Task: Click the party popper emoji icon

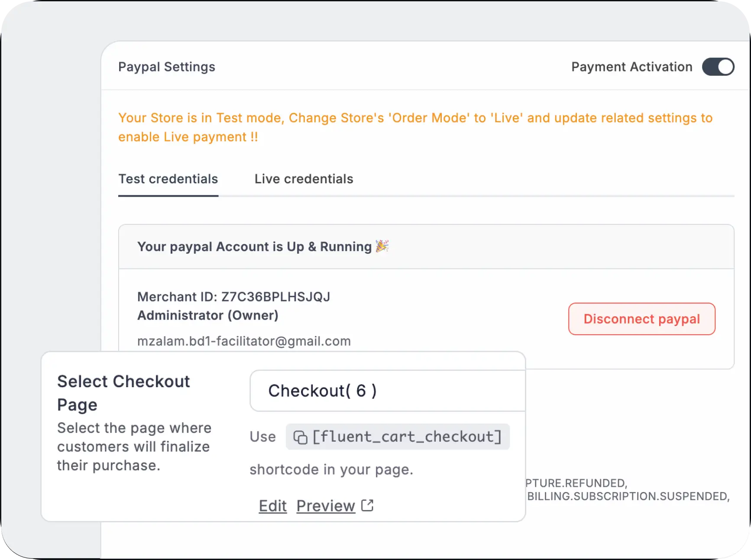Action: point(382,246)
